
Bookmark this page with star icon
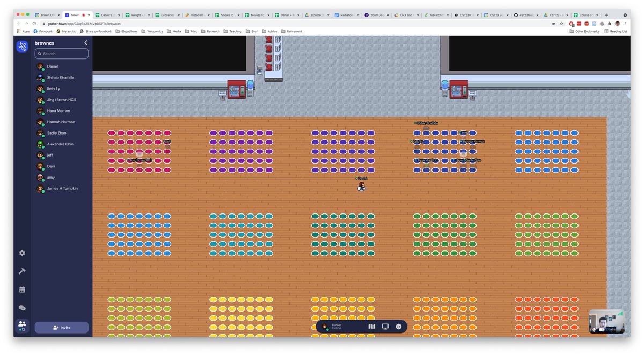pos(561,24)
